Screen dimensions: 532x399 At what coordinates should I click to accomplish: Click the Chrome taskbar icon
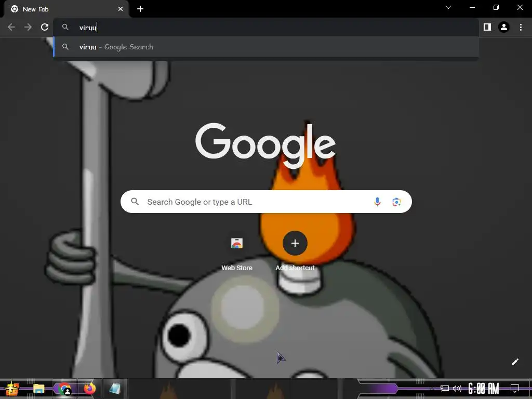[x=64, y=389]
